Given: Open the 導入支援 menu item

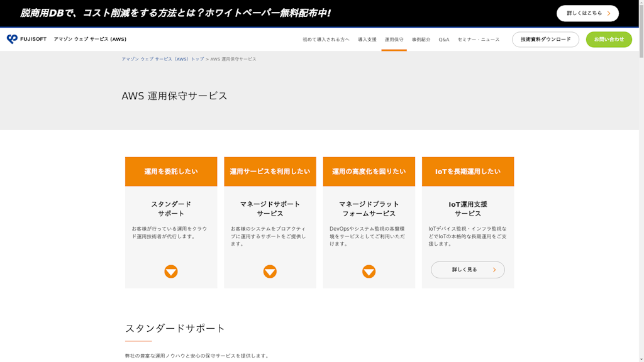Looking at the screenshot, I should click(367, 40).
